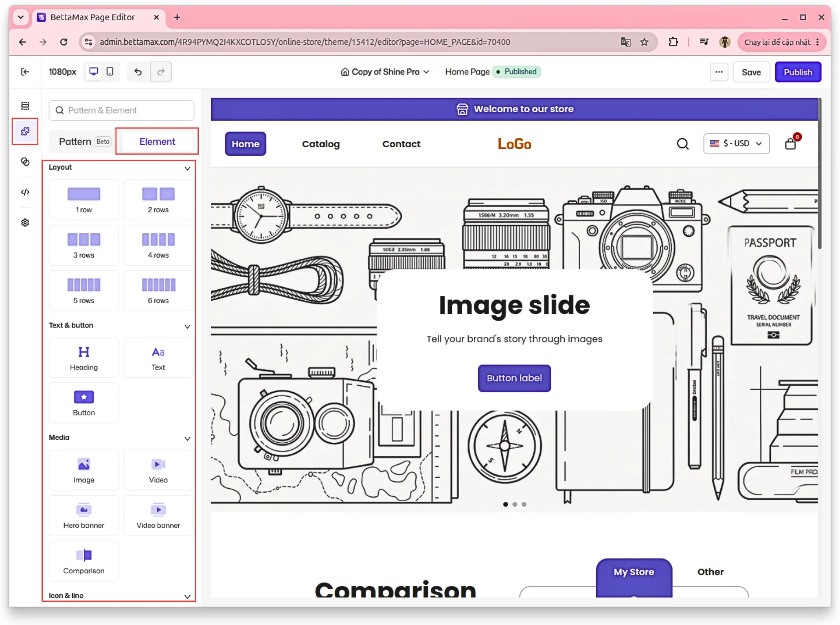Redo the last change
This screenshot has width=840, height=625.
[x=161, y=72]
